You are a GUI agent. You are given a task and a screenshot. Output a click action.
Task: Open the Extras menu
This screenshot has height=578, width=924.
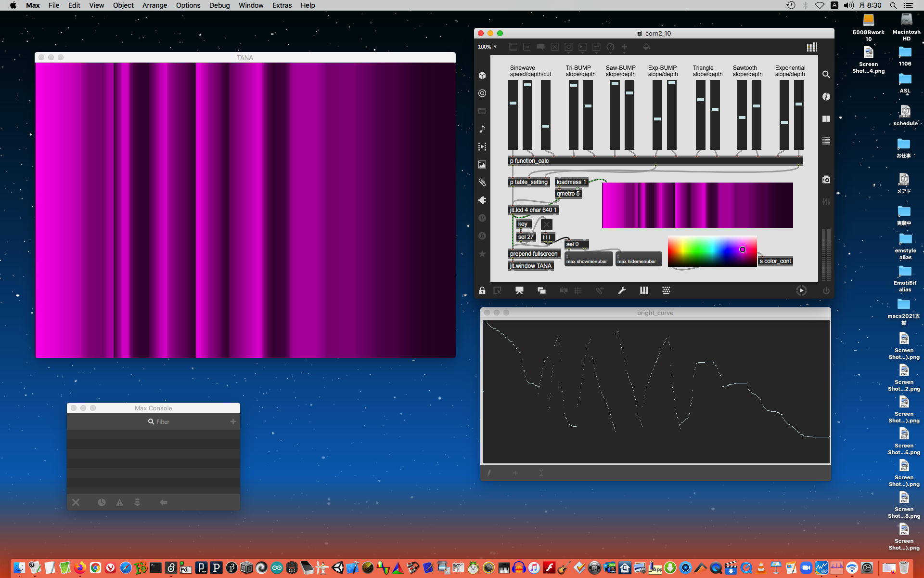(x=282, y=5)
